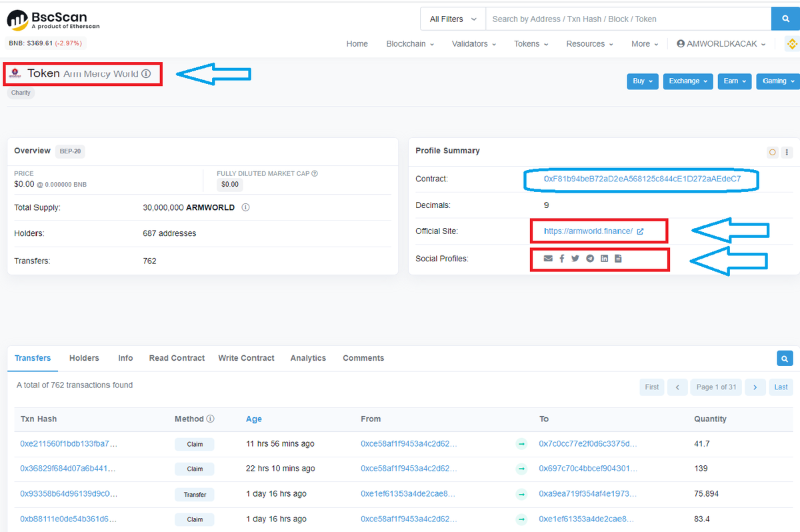Click the Charity tag
Screen dimensions: 800x532
21,93
